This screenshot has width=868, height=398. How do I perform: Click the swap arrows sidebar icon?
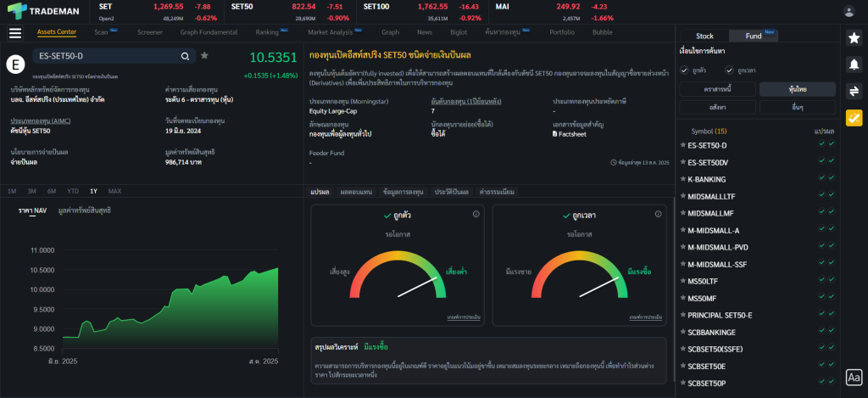pyautogui.click(x=854, y=91)
